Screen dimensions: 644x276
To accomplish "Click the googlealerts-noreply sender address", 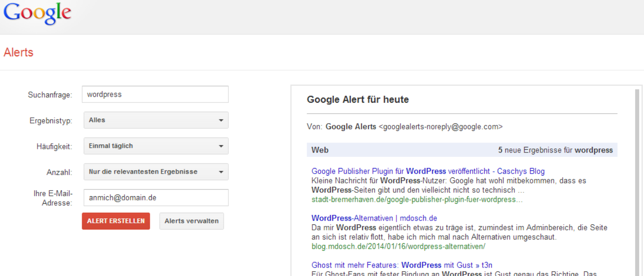I will [441, 127].
